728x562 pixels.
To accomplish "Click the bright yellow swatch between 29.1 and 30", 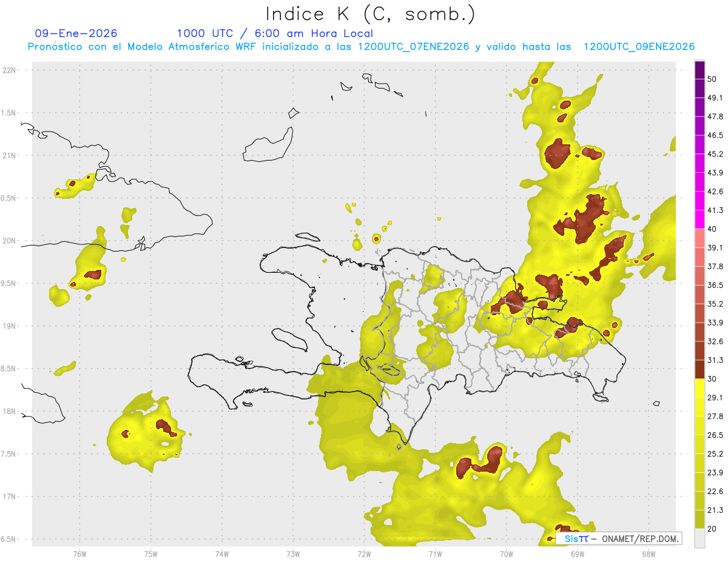I will point(700,388).
